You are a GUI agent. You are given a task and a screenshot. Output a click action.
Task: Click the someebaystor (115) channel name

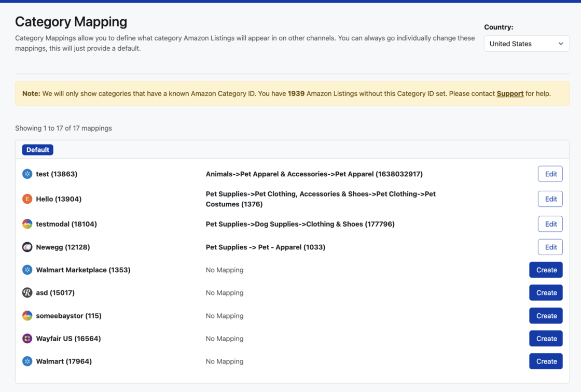(68, 316)
